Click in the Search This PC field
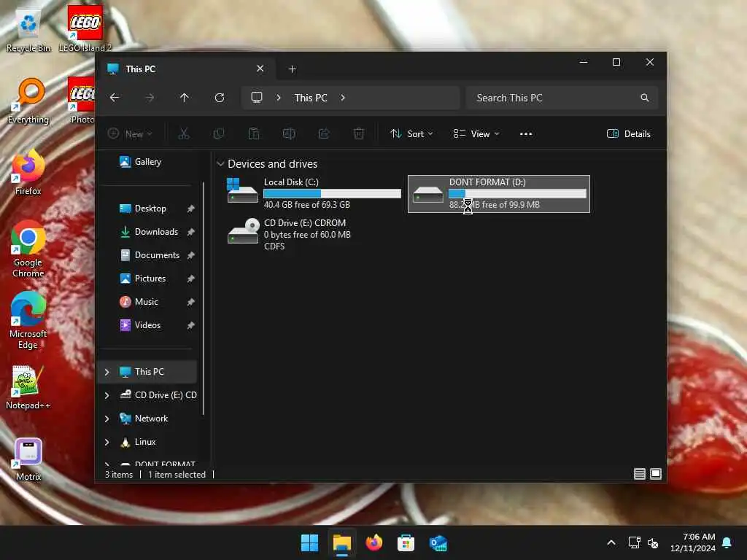 [x=562, y=98]
